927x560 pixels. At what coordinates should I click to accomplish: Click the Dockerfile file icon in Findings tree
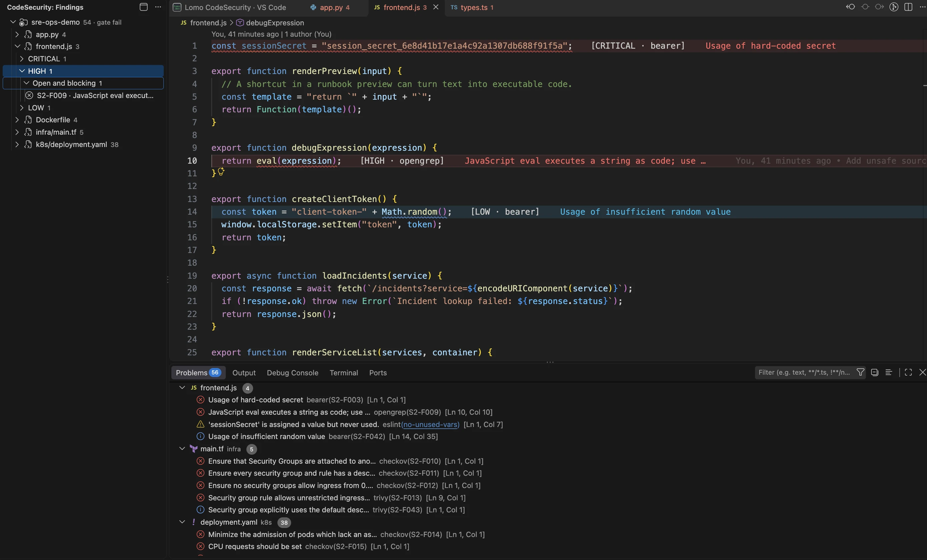[28, 120]
